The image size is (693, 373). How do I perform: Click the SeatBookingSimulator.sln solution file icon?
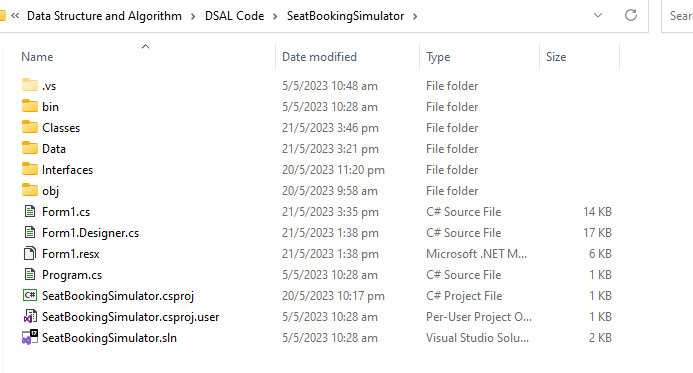pos(30,338)
